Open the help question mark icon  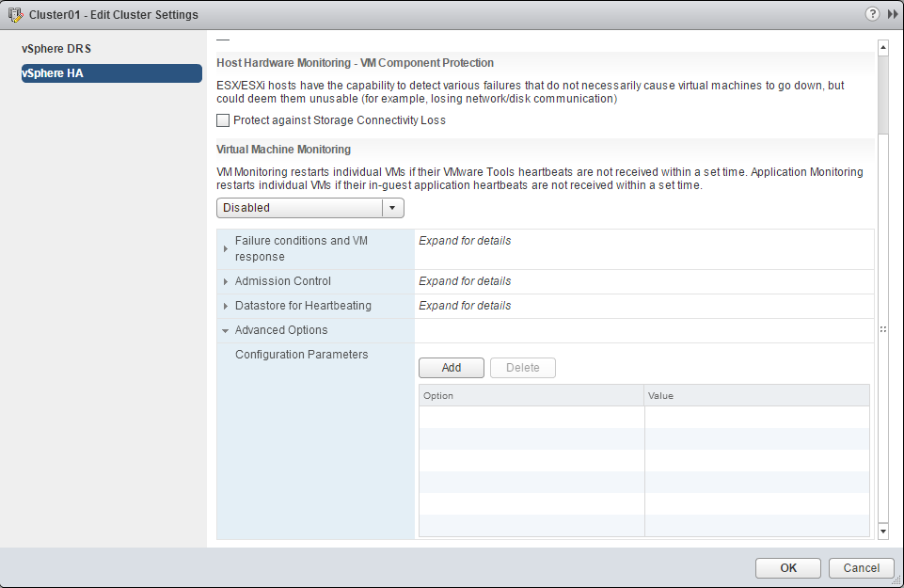[871, 14]
